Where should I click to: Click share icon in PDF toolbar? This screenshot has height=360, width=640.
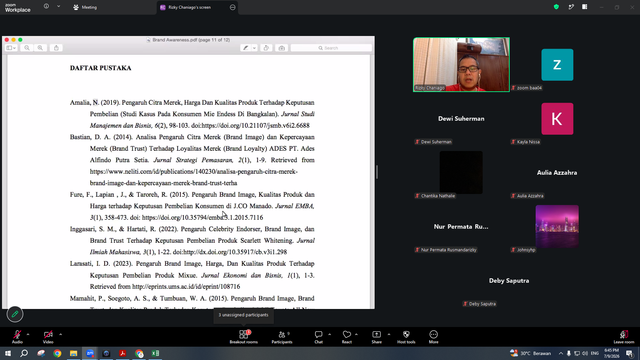[x=56, y=48]
